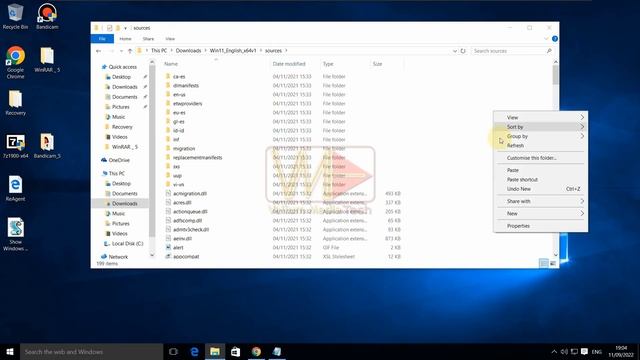640x360 pixels.
Task: Open the File tab in Explorer
Action: point(102,39)
